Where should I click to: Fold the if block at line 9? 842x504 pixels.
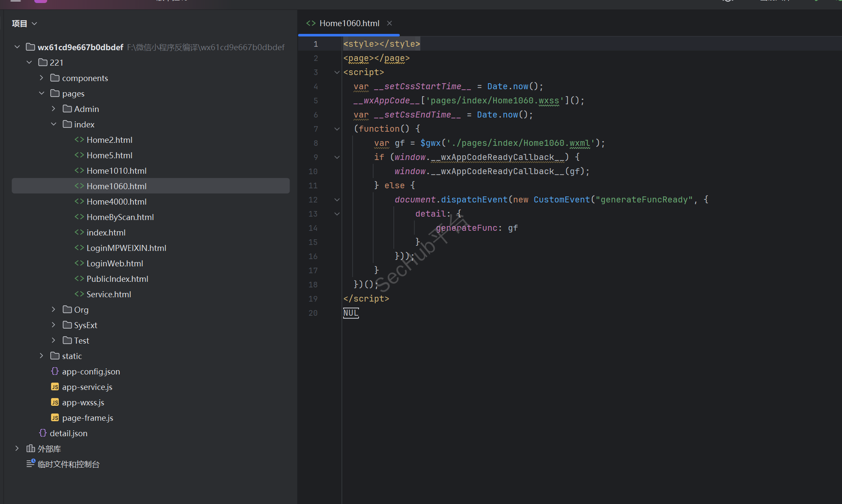click(x=337, y=157)
